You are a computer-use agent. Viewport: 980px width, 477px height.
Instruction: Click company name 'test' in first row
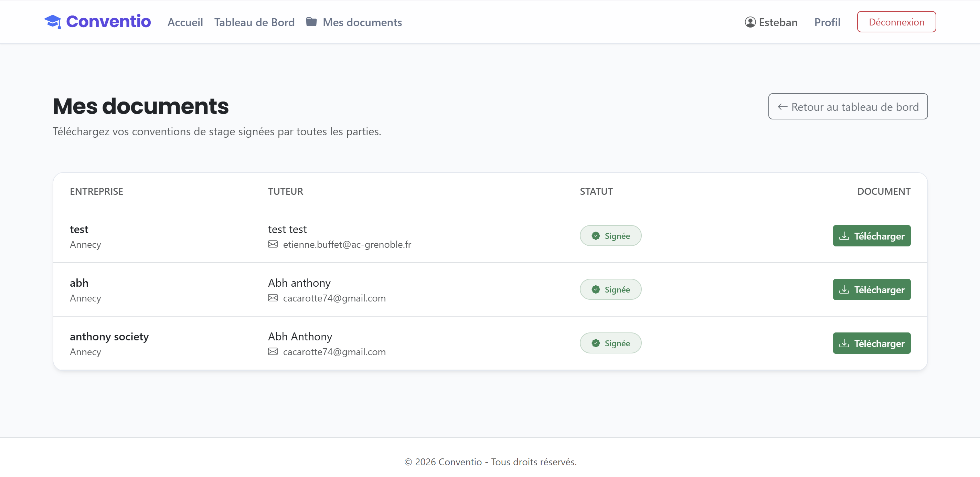click(x=79, y=229)
